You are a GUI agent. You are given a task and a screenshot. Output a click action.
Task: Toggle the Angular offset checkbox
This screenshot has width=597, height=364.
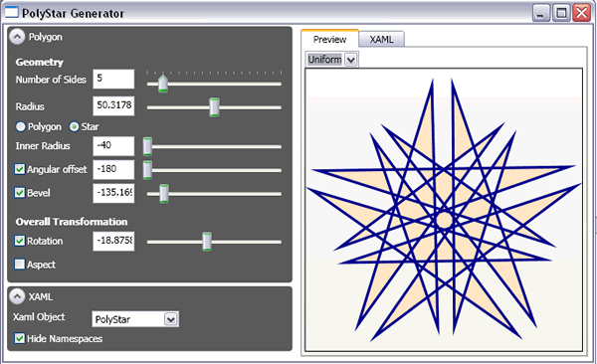pyautogui.click(x=20, y=169)
